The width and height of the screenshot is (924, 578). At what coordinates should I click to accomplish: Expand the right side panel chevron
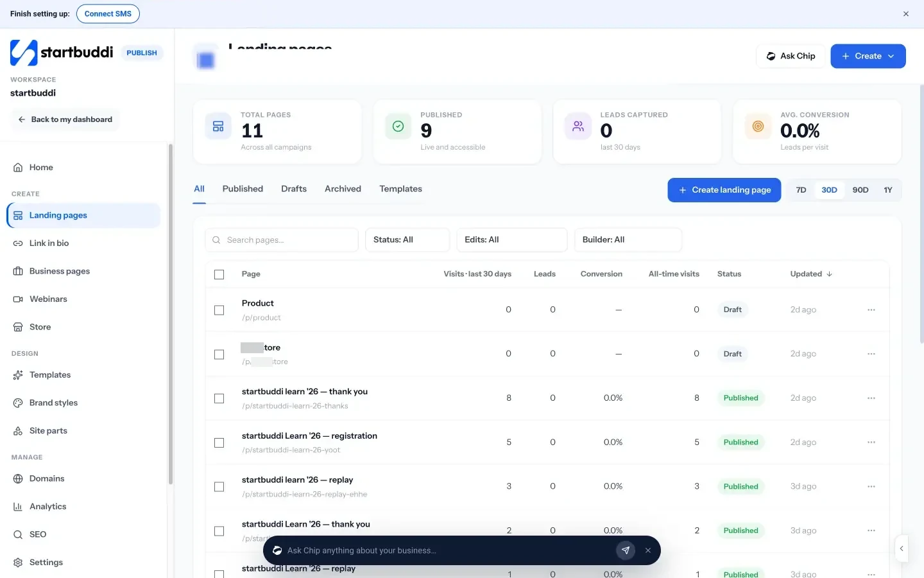(902, 548)
